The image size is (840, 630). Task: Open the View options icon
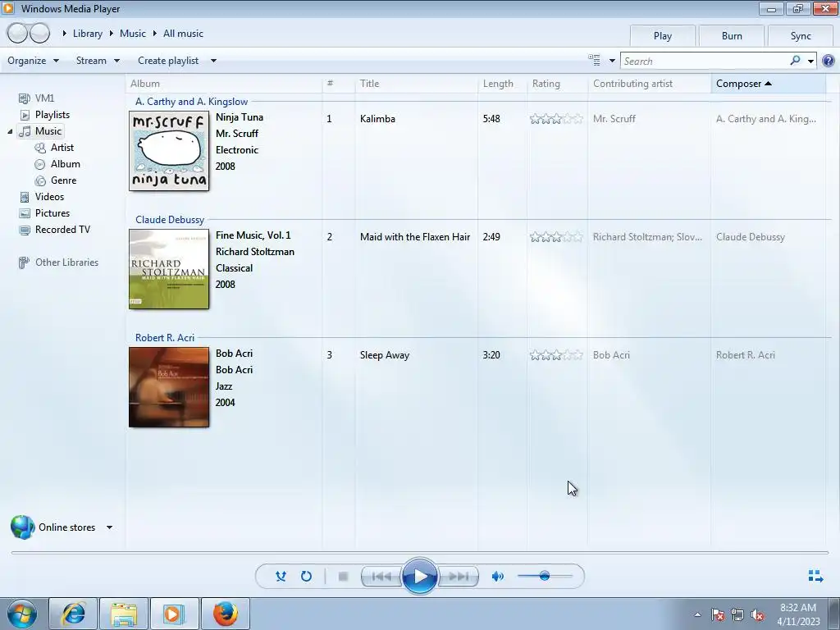point(594,60)
